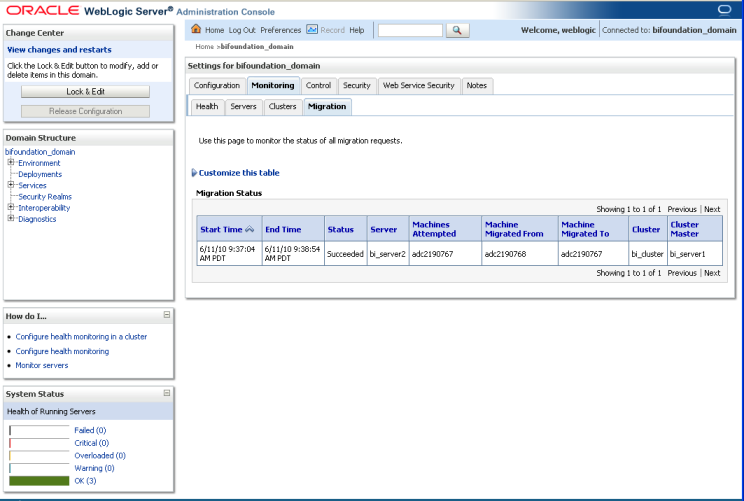
Task: Select the Monitoring tab
Action: click(273, 85)
